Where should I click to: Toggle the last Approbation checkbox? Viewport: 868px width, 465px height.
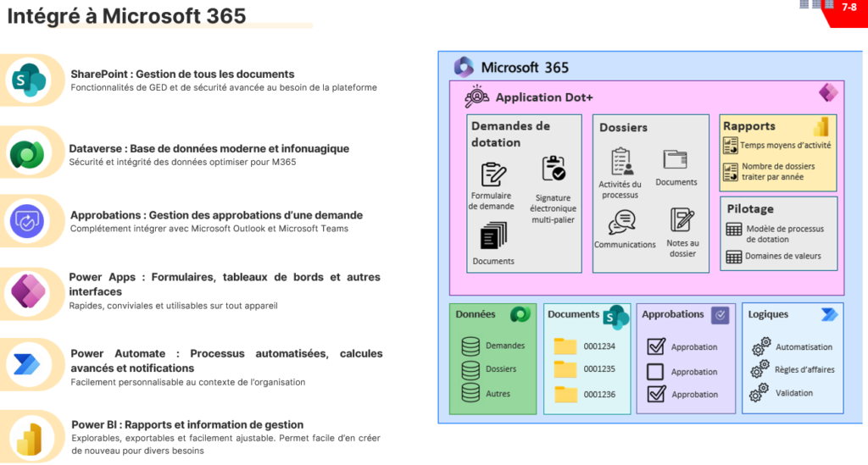[655, 394]
